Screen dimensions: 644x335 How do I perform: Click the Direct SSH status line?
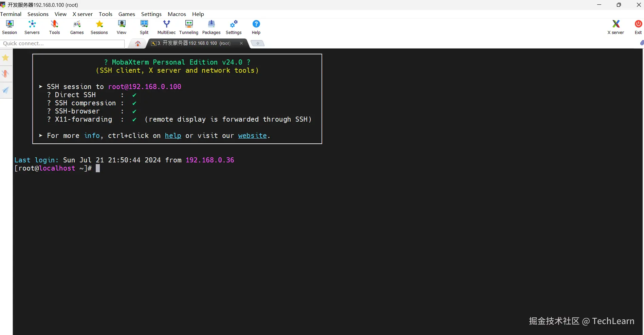point(92,95)
